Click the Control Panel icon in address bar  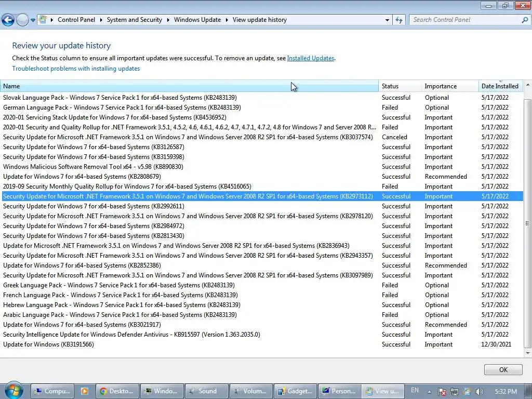[43, 19]
